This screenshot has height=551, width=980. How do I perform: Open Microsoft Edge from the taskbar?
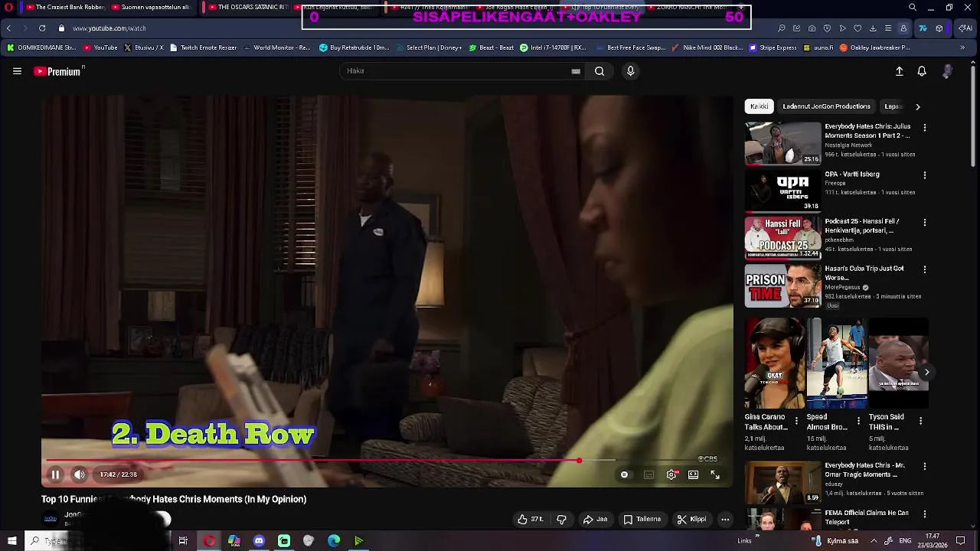point(334,541)
